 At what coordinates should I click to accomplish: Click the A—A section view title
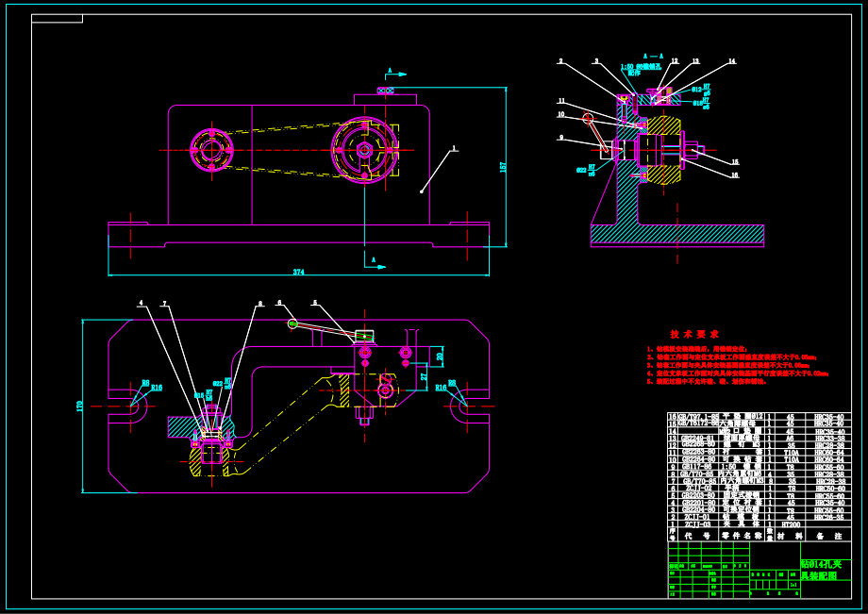[653, 56]
